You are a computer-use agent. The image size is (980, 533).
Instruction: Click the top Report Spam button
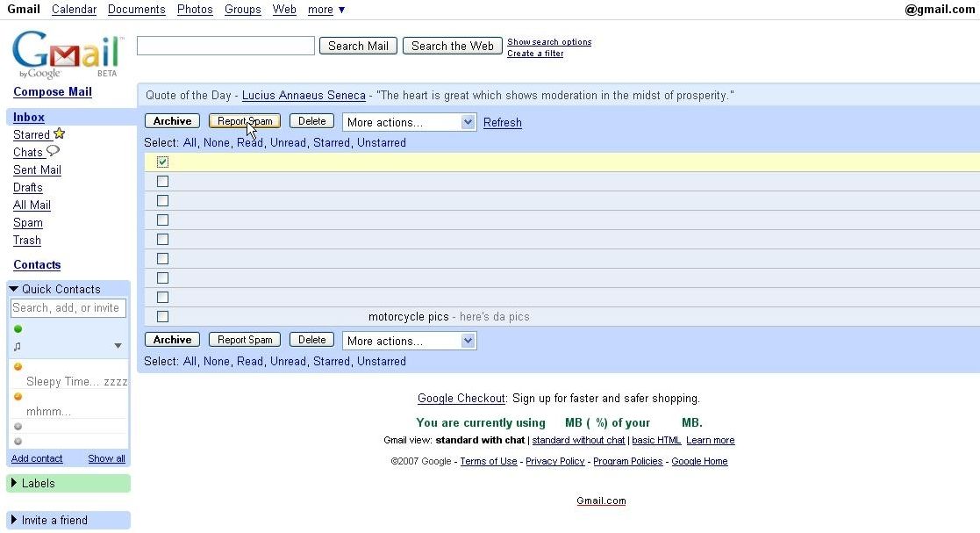coord(245,121)
